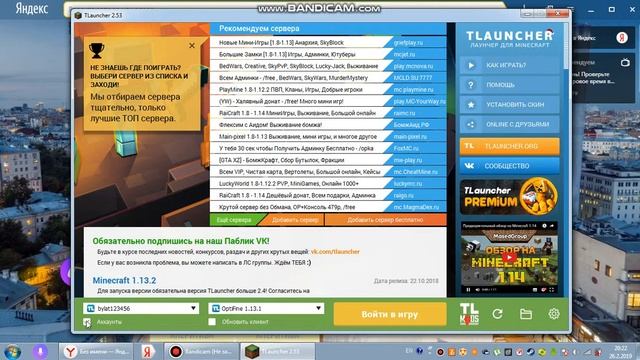The image size is (640, 360).
Task: Select server row LuckyWorld 1.8-1.12.2 PVP
Action: pos(302,184)
